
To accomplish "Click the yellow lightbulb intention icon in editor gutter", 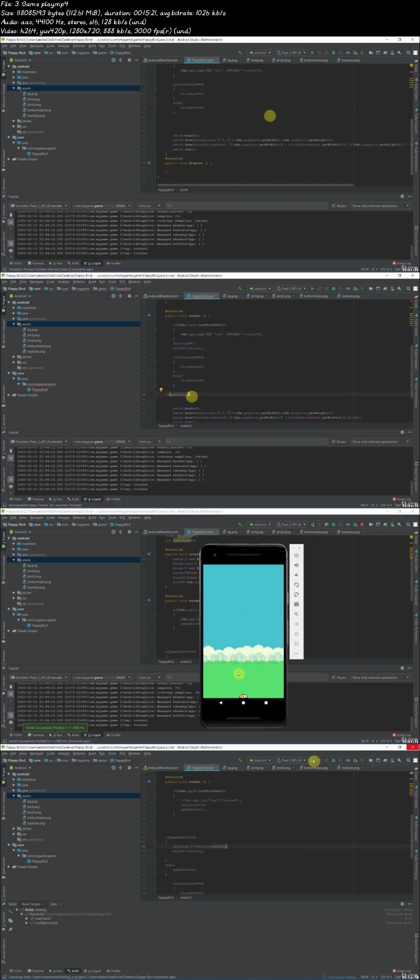I will coord(161,390).
